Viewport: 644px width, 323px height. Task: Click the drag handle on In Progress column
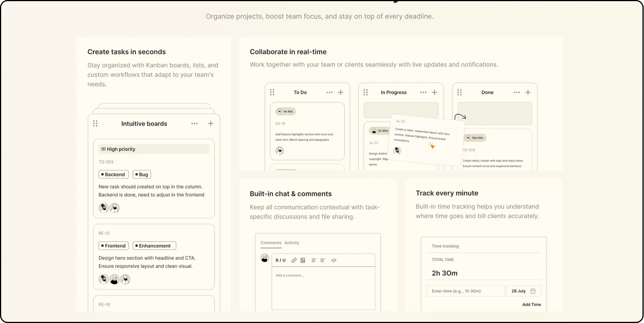point(365,92)
